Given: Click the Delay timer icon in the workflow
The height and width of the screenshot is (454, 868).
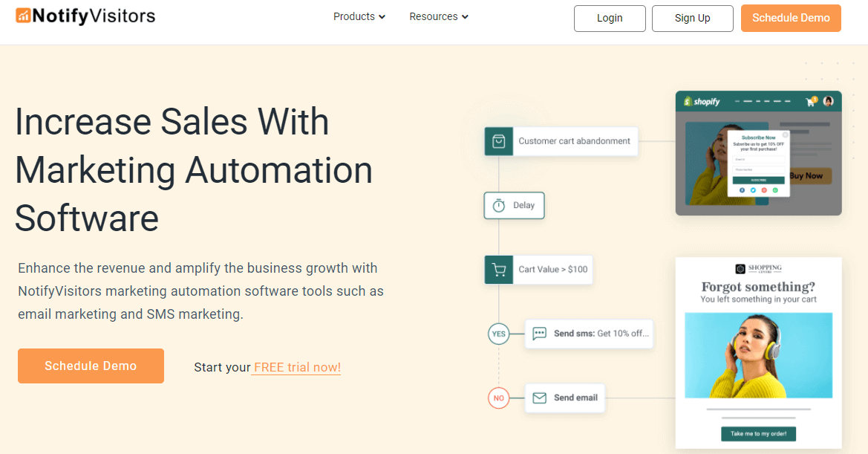Looking at the screenshot, I should click(498, 205).
